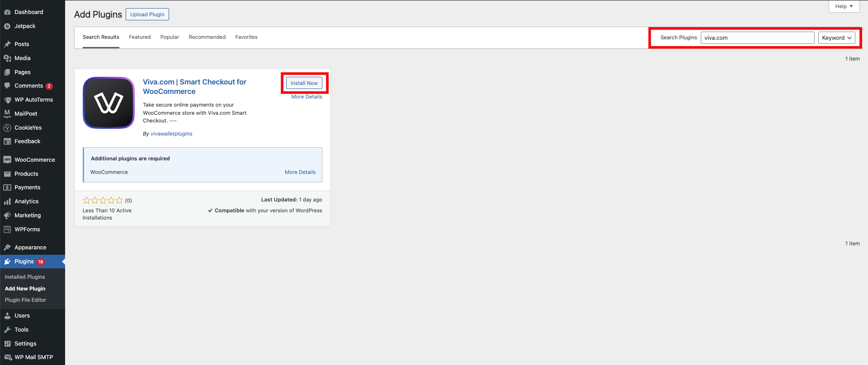Switch to the Favorites tab
868x365 pixels.
(246, 37)
